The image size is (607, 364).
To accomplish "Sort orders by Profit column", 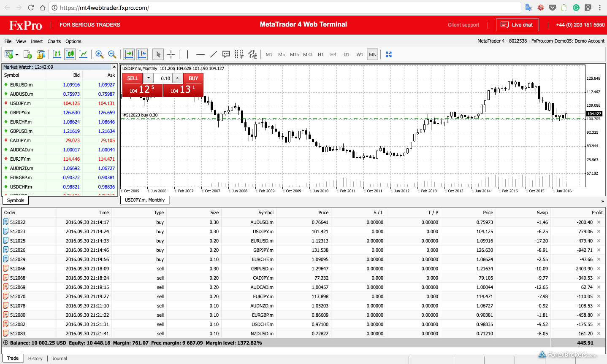I will pyautogui.click(x=597, y=213).
